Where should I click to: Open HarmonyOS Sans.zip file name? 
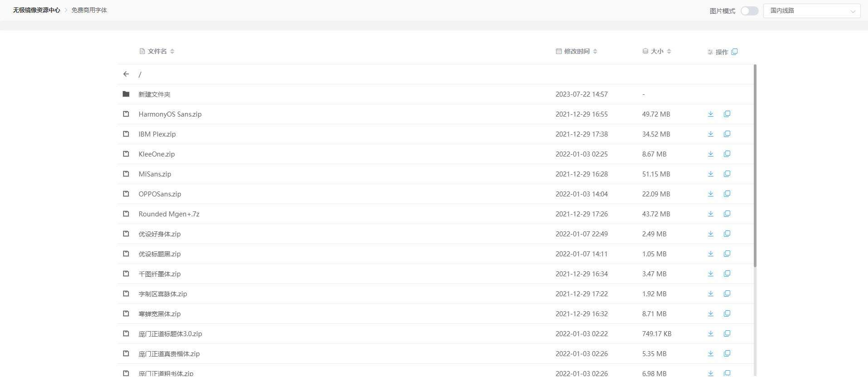coord(170,114)
